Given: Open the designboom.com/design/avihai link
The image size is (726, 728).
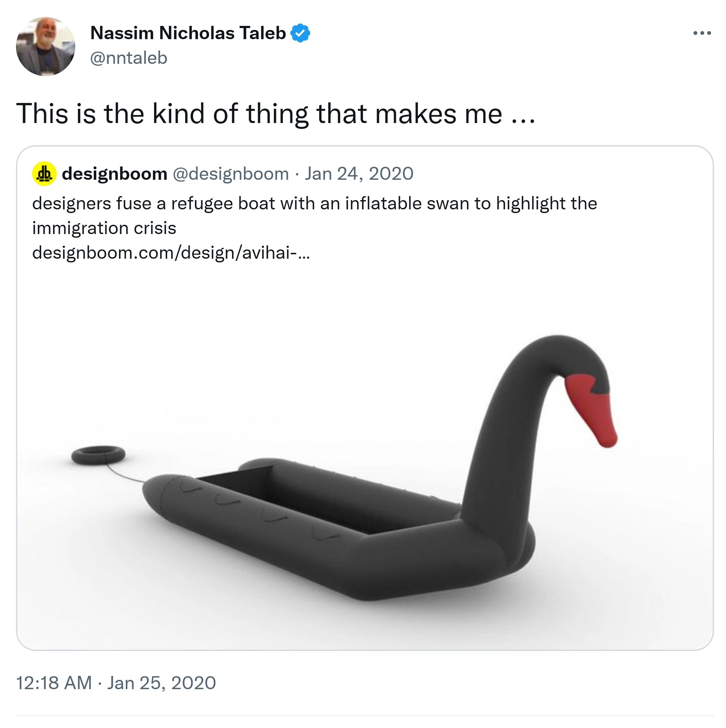Looking at the screenshot, I should (171, 253).
